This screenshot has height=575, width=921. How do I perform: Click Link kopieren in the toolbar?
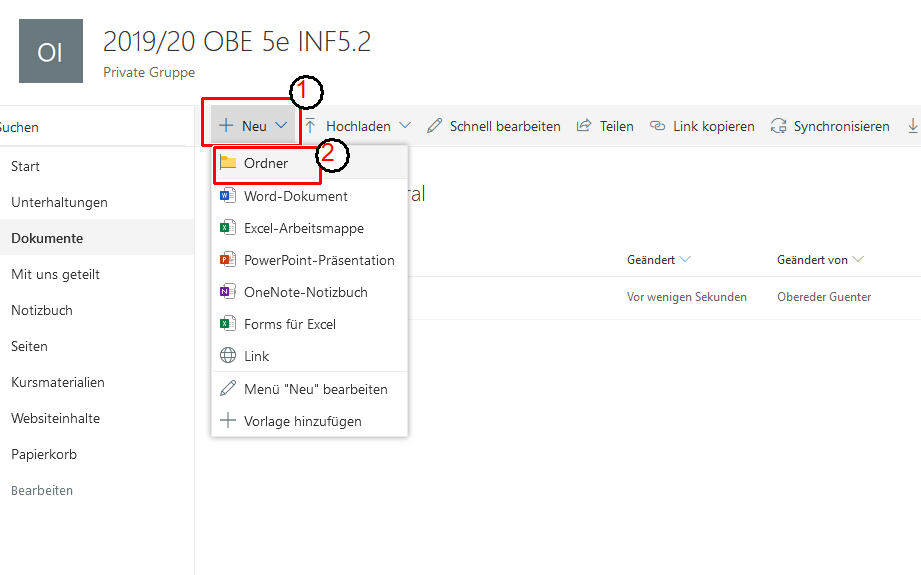(702, 126)
